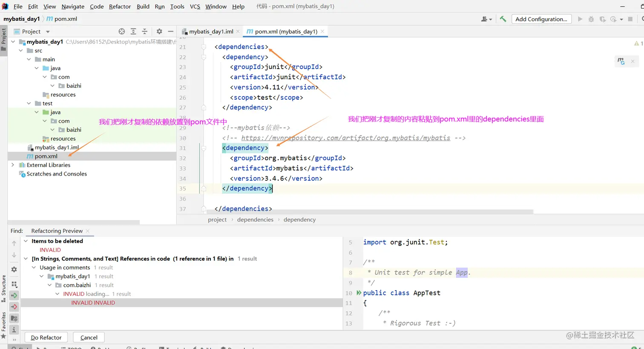
Task: Open the Navigate menu
Action: point(73,6)
